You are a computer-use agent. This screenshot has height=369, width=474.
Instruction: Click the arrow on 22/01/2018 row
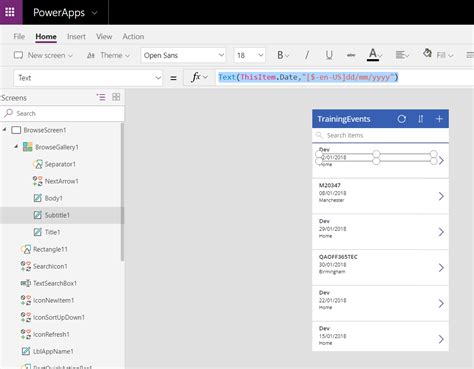441,303
